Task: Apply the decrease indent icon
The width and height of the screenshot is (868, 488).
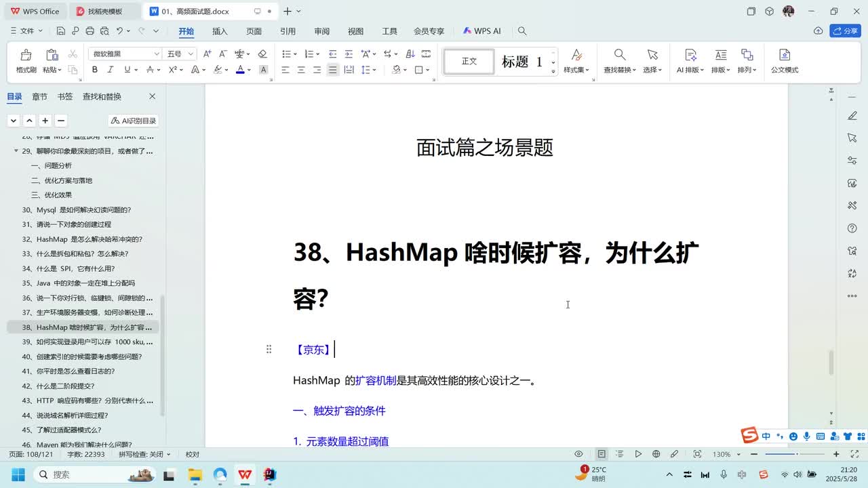Action: pos(332,54)
